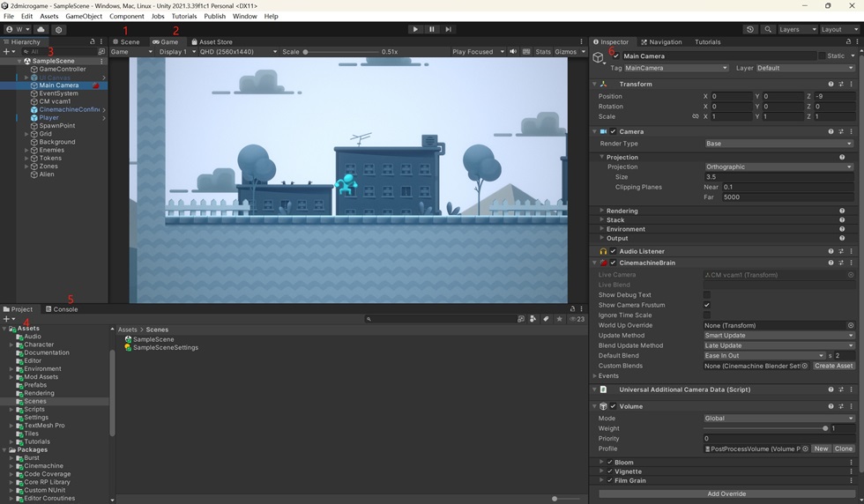This screenshot has height=504, width=864.
Task: Click the Step frame button
Action: click(449, 29)
